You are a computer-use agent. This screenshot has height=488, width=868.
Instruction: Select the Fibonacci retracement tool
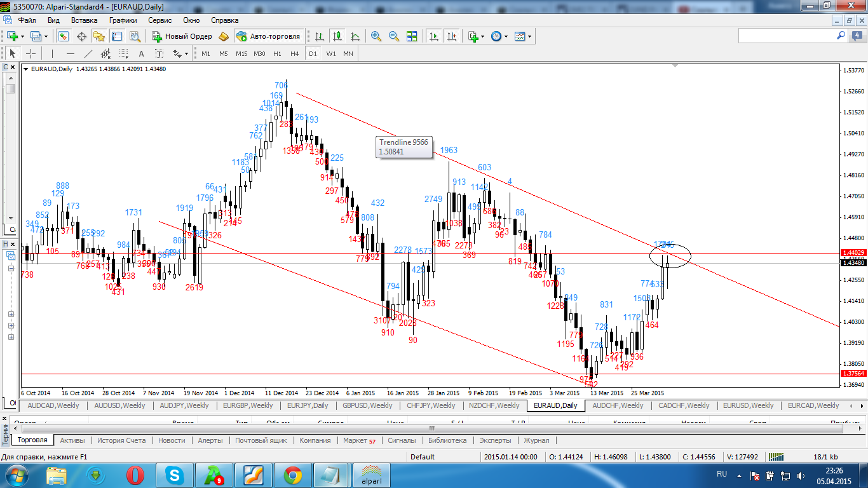click(123, 53)
